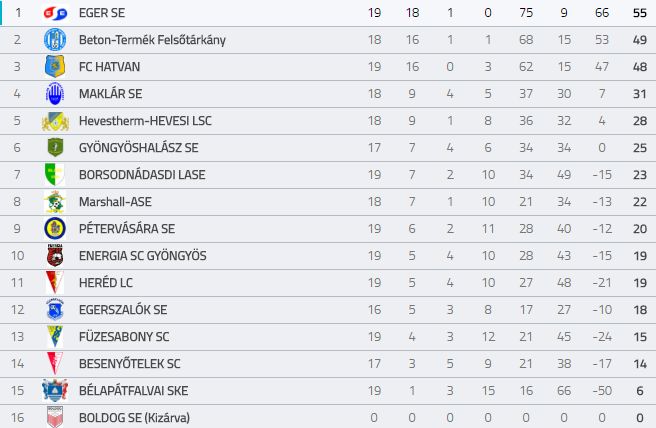Click the EGER SE club logo
This screenshot has height=428, width=656.
click(x=55, y=13)
